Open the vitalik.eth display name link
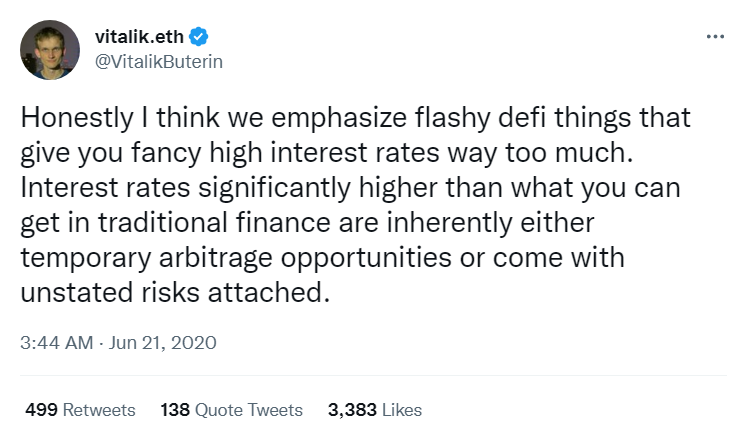The width and height of the screenshot is (748, 435). pyautogui.click(x=139, y=37)
